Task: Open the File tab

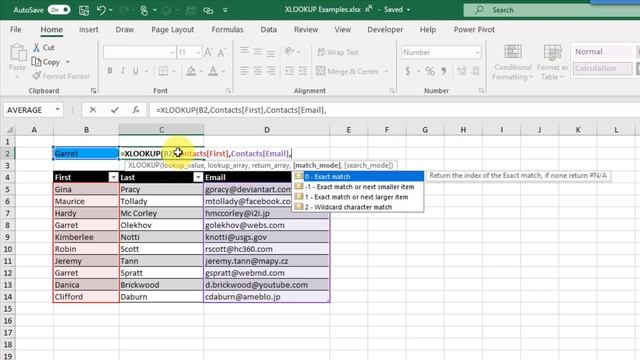Action: [x=16, y=29]
